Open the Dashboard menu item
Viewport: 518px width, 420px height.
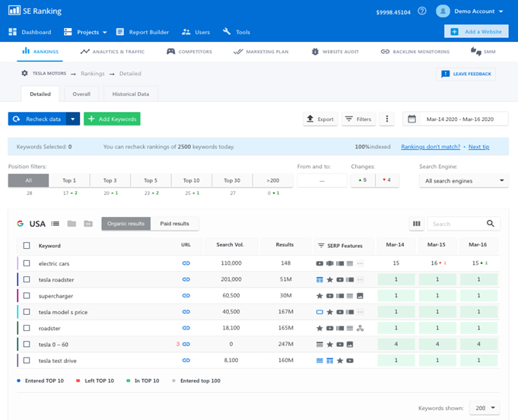click(x=30, y=32)
